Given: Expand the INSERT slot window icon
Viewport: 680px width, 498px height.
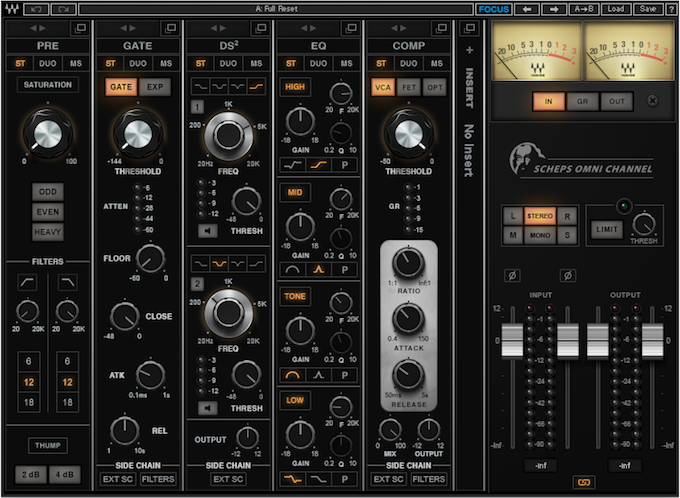Looking at the screenshot, I should point(469,28).
